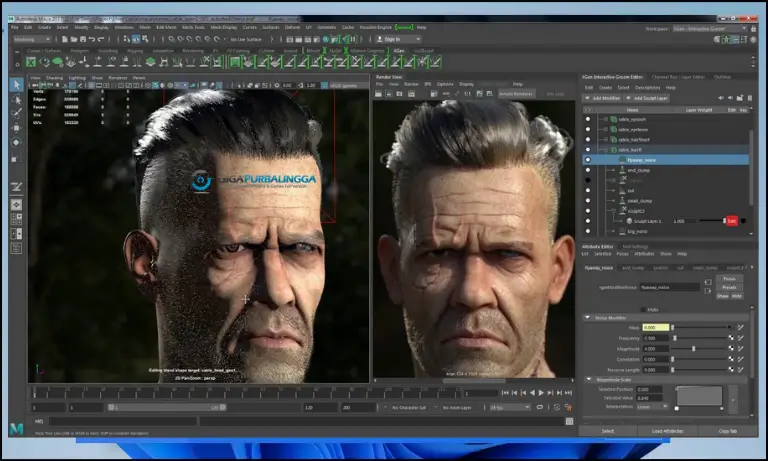Check the Mute checkbox

(x=643, y=310)
